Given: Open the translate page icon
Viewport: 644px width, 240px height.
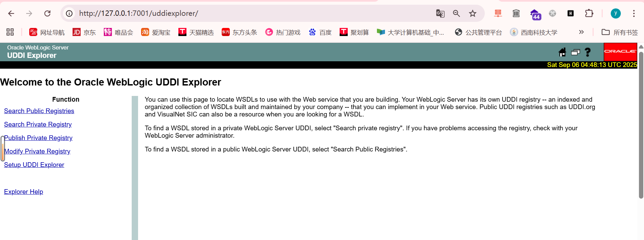Looking at the screenshot, I should click(440, 13).
